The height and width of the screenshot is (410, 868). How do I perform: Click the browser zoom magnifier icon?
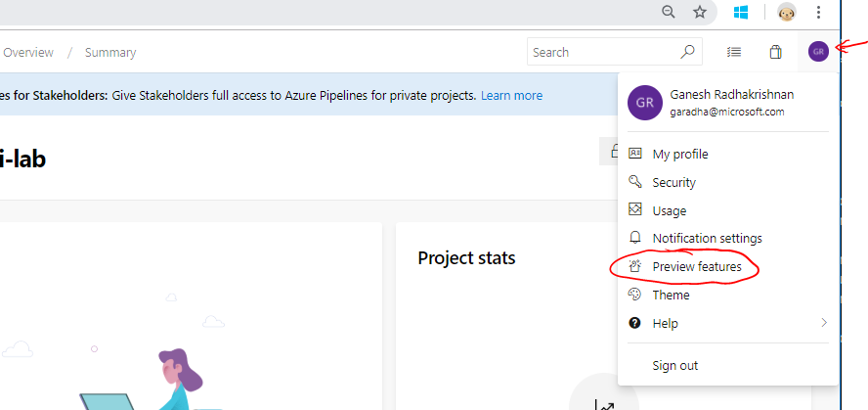pos(669,12)
